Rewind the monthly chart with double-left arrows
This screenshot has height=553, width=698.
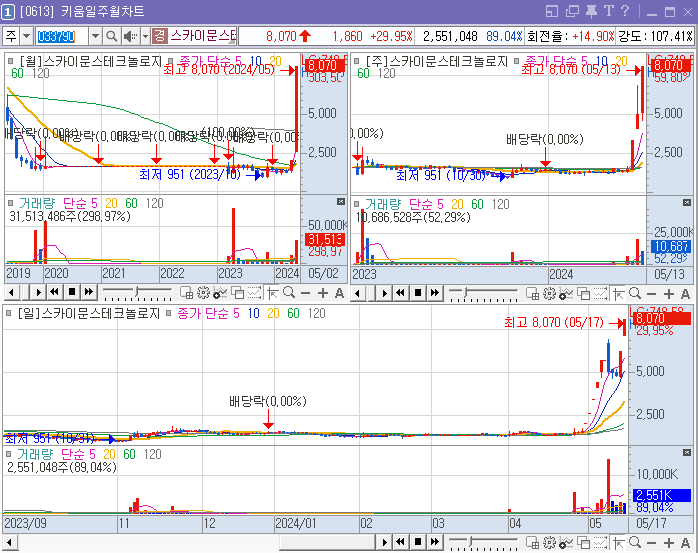[x=54, y=292]
